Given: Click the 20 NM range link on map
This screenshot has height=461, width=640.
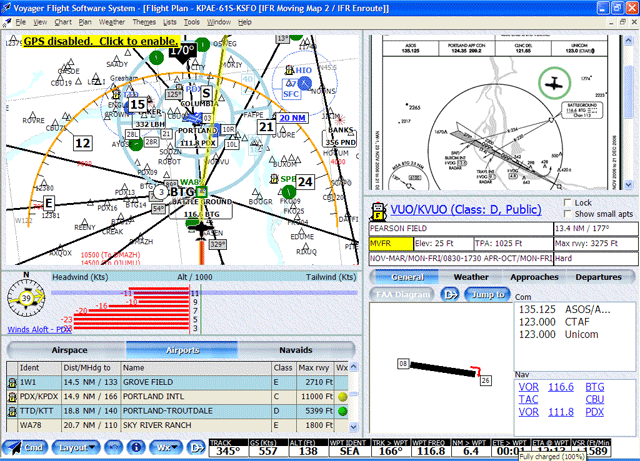Looking at the screenshot, I should [292, 118].
